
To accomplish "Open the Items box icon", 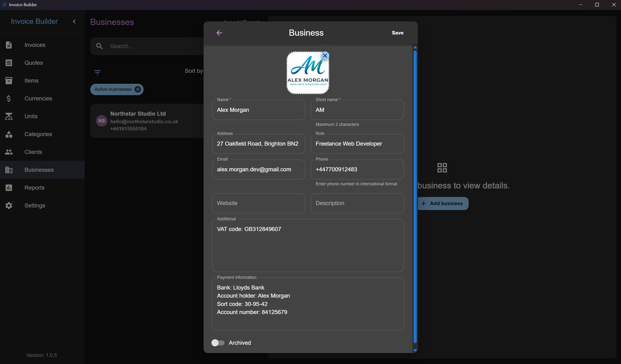I will click(x=9, y=81).
